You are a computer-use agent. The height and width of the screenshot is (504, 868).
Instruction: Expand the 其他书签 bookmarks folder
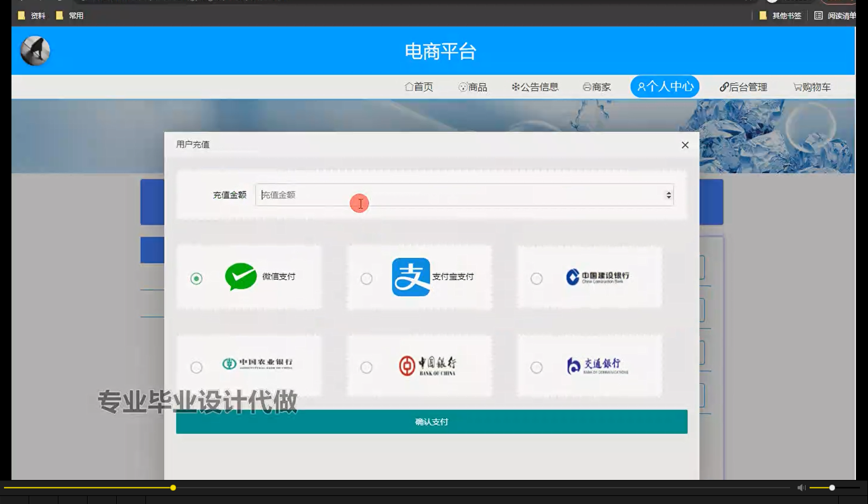coord(781,15)
